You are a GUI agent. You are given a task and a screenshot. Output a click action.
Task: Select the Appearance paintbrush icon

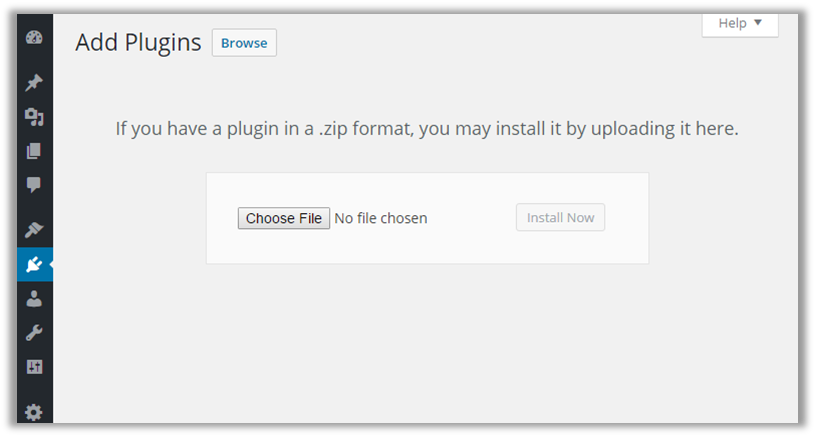pyautogui.click(x=34, y=230)
